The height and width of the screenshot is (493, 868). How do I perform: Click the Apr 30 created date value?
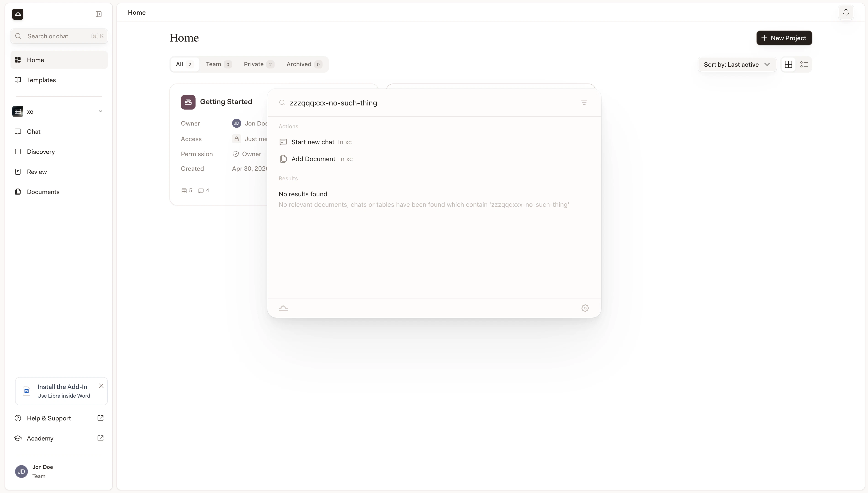coord(250,169)
